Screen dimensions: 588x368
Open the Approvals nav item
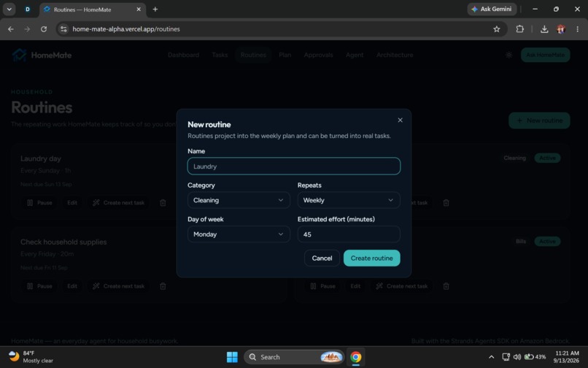(318, 55)
